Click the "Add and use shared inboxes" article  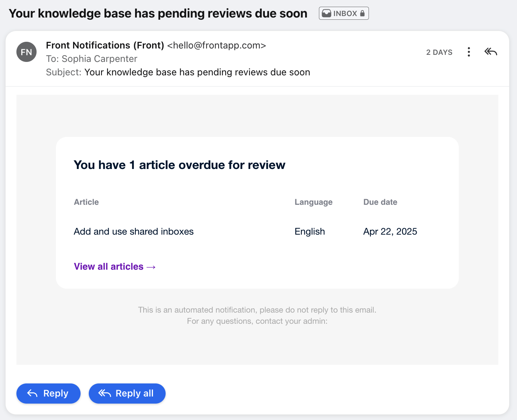pyautogui.click(x=134, y=232)
